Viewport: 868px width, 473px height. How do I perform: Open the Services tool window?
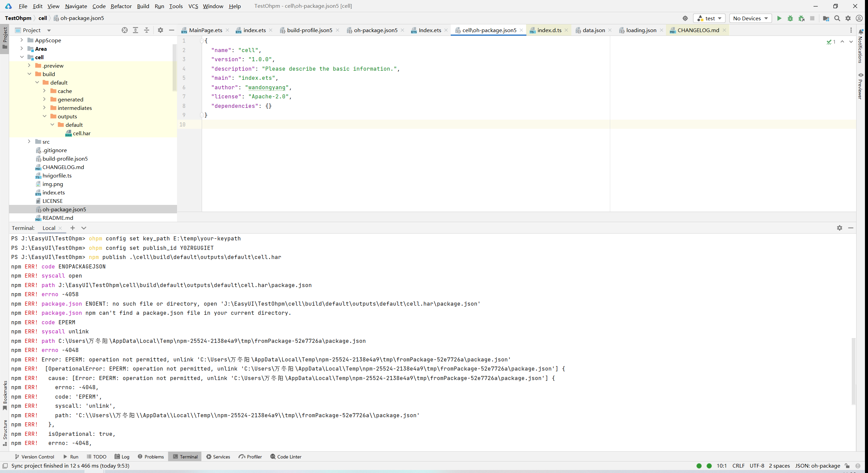point(218,457)
